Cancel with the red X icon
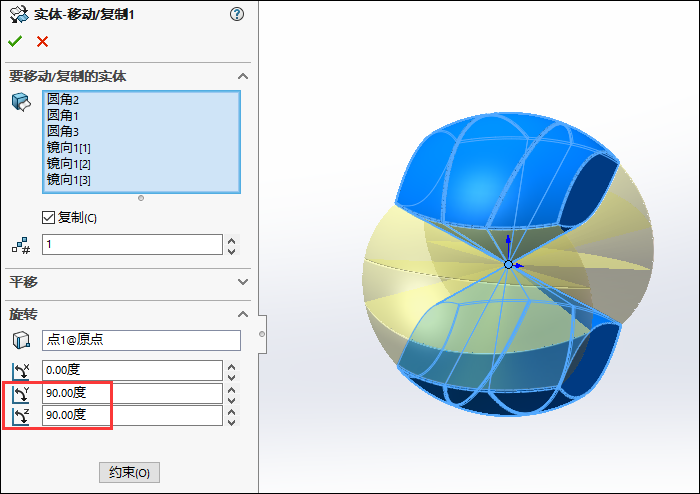Image resolution: width=700 pixels, height=494 pixels. pos(42,42)
